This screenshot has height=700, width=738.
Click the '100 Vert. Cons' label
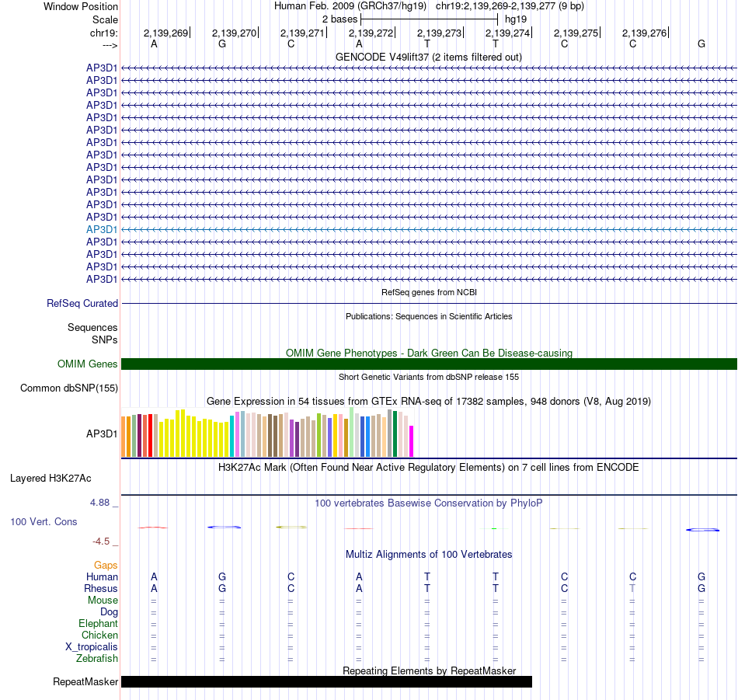pos(44,521)
